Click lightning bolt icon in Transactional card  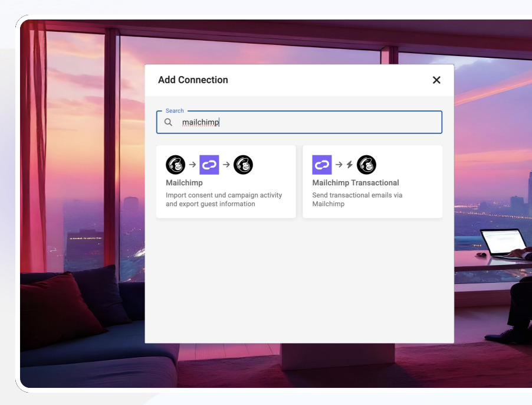349,165
